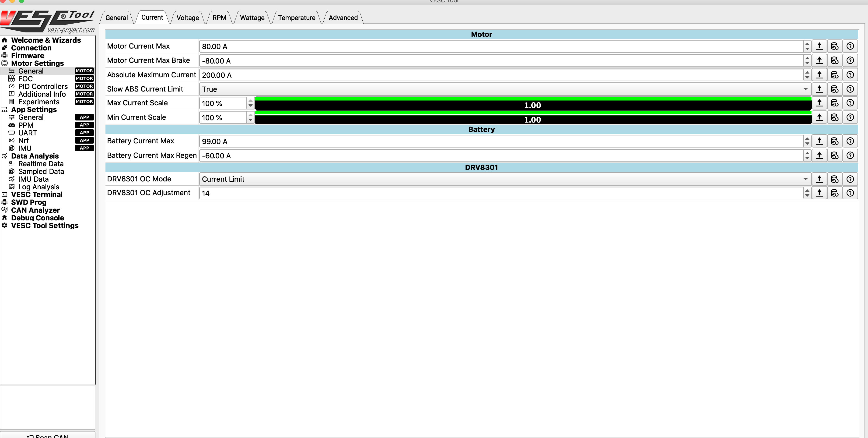Click help icon for Motor Current Max
Viewport: 868px width, 438px height.
click(x=850, y=46)
